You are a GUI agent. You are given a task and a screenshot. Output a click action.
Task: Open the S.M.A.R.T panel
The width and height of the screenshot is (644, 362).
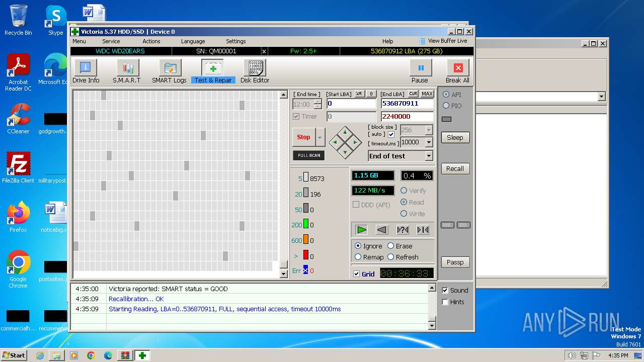tap(127, 71)
